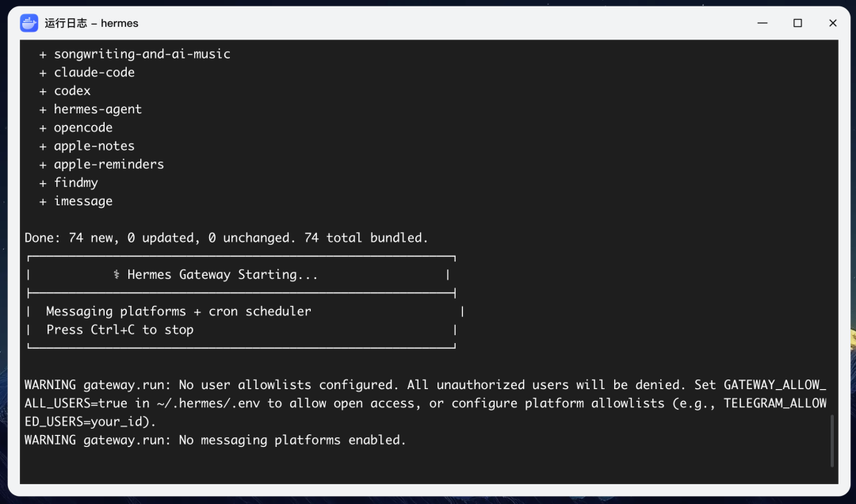Image resolution: width=856 pixels, height=504 pixels.
Task: Click the 运行日志 – hermes window title
Action: (91, 23)
